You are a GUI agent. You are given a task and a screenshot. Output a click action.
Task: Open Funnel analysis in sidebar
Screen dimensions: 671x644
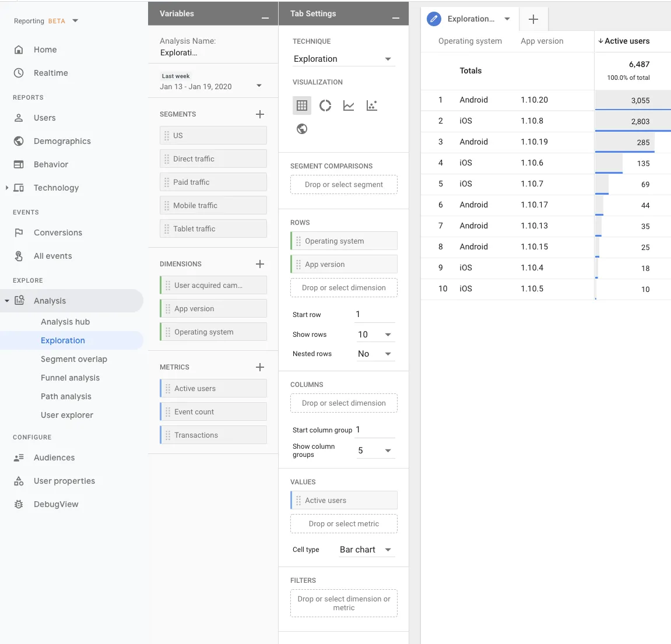70,378
